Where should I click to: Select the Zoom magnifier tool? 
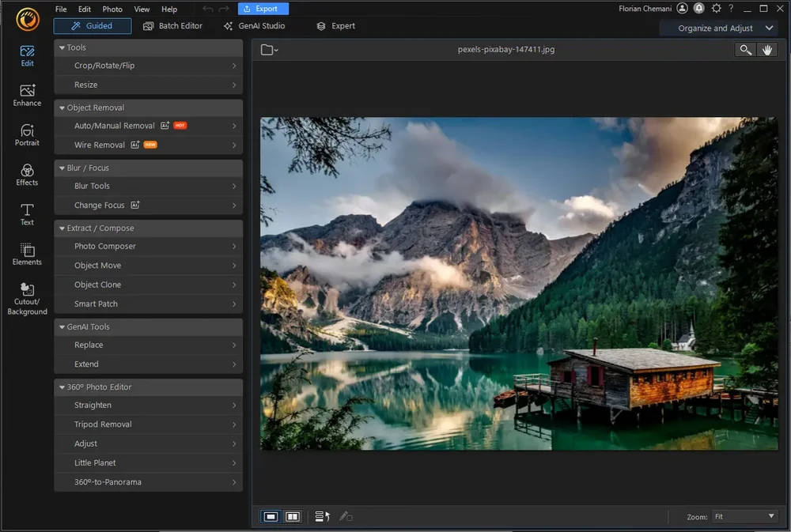[744, 49]
